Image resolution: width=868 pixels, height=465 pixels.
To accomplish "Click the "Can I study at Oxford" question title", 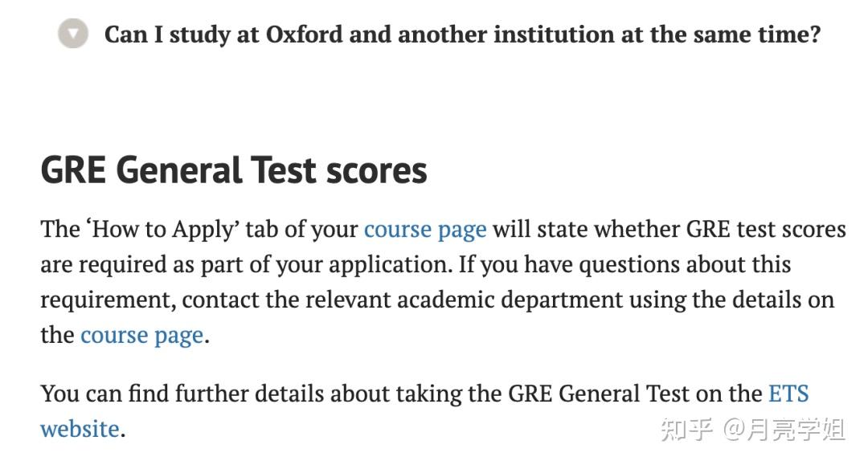I will coord(462,35).
